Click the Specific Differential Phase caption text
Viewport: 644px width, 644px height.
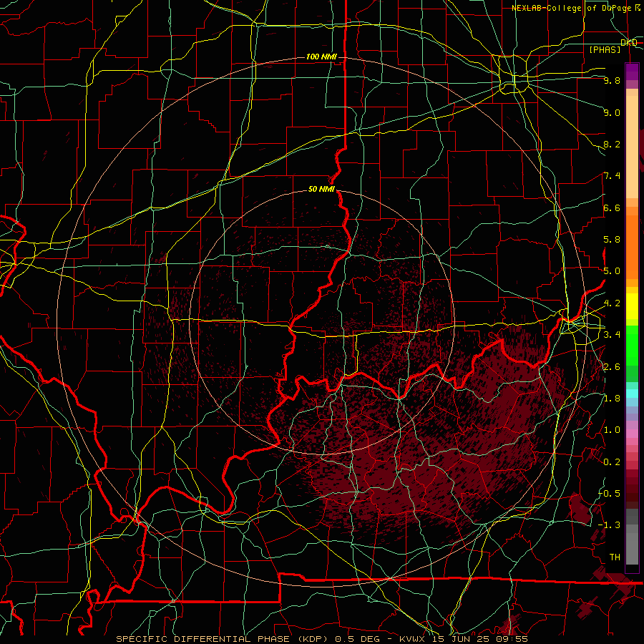click(321, 639)
